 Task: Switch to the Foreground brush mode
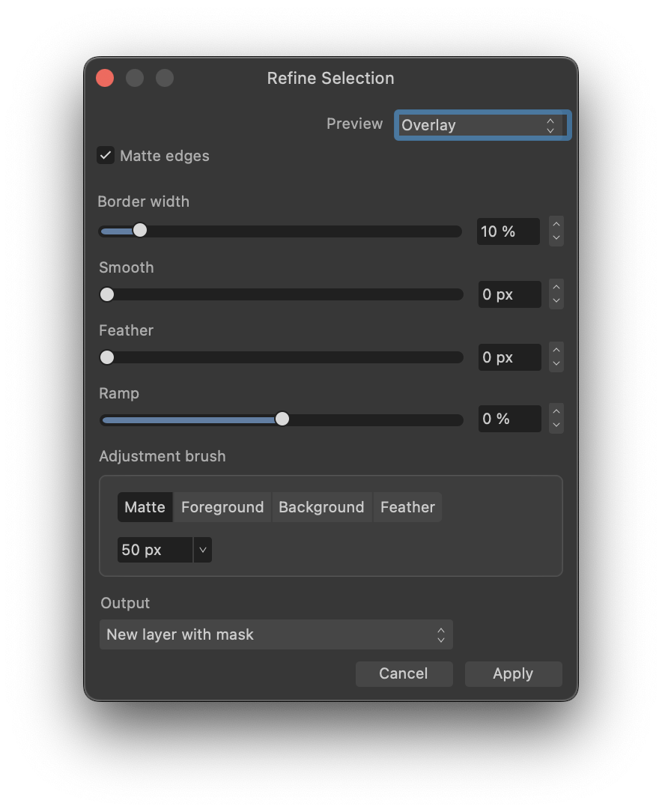pos(221,507)
